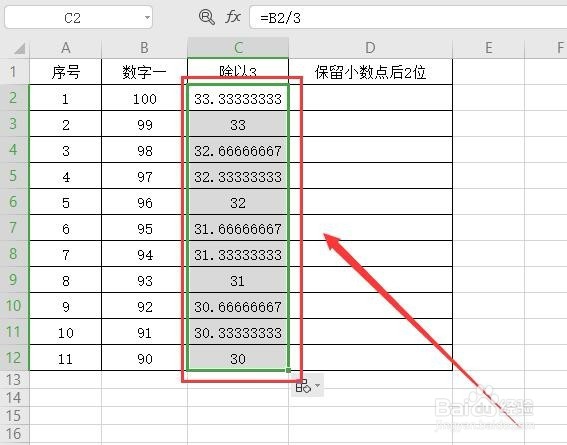Click cell showing 32 in column C
567x445 pixels.
coord(238,202)
